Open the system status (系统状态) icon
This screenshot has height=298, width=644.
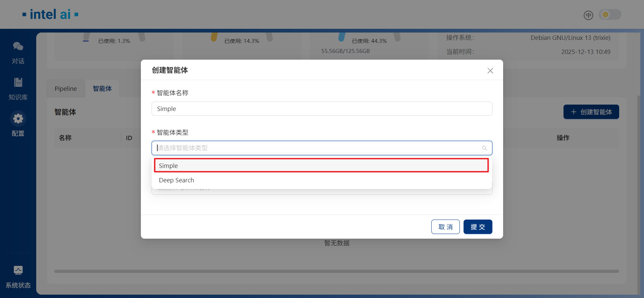coord(18,271)
